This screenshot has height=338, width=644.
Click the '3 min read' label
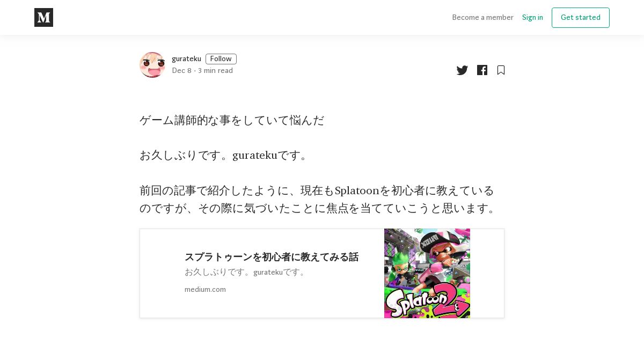click(x=215, y=71)
